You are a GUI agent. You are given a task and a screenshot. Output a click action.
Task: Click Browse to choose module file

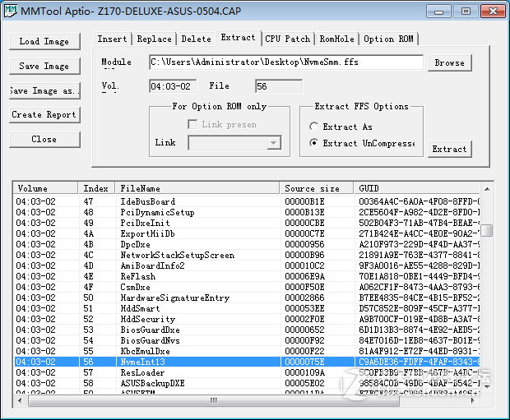coord(449,62)
